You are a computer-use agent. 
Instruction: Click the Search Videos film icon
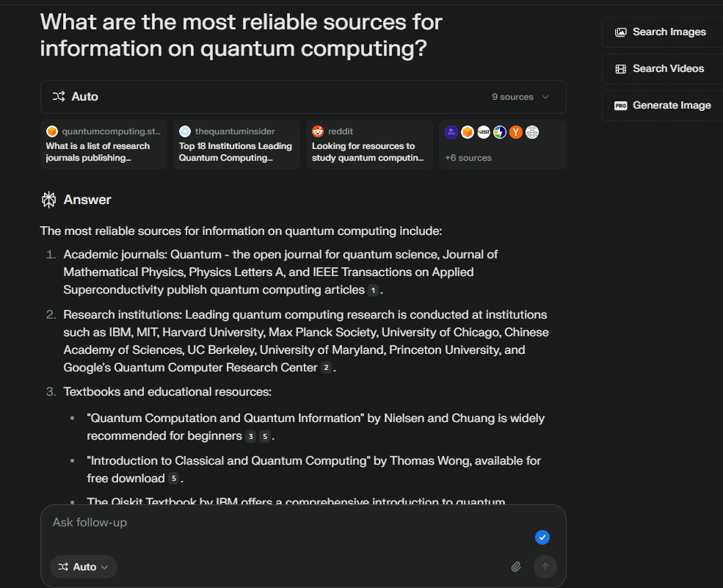click(x=621, y=69)
